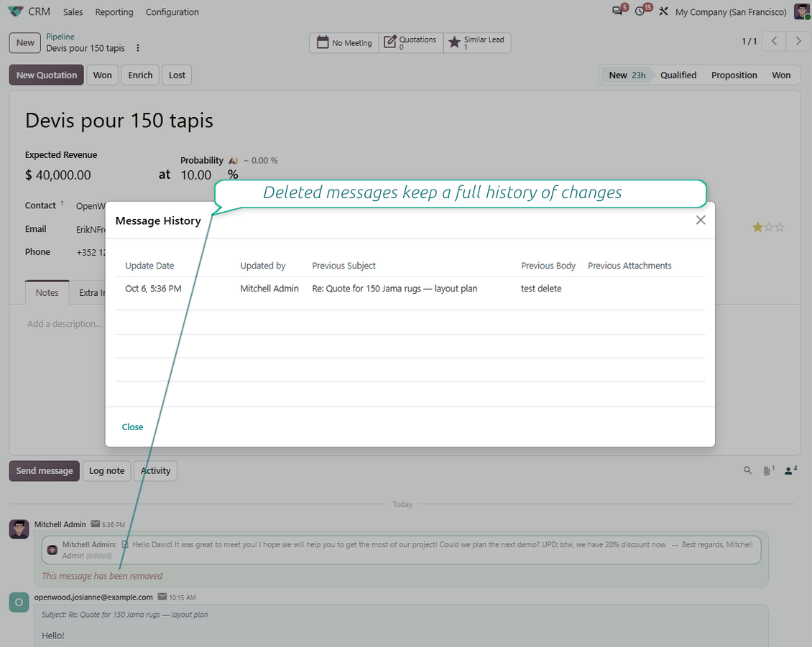
Task: Open My Company (San Francisco) switcher
Action: [x=731, y=12]
